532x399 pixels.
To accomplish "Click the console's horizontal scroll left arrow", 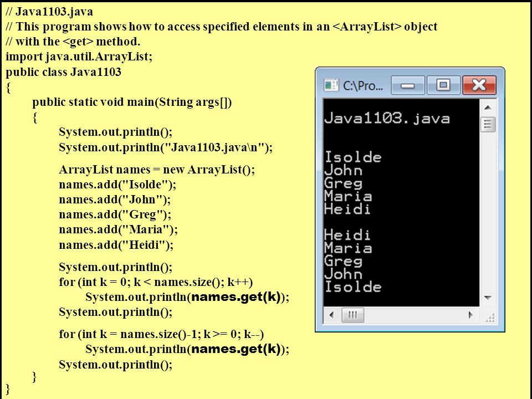I will click(x=331, y=315).
